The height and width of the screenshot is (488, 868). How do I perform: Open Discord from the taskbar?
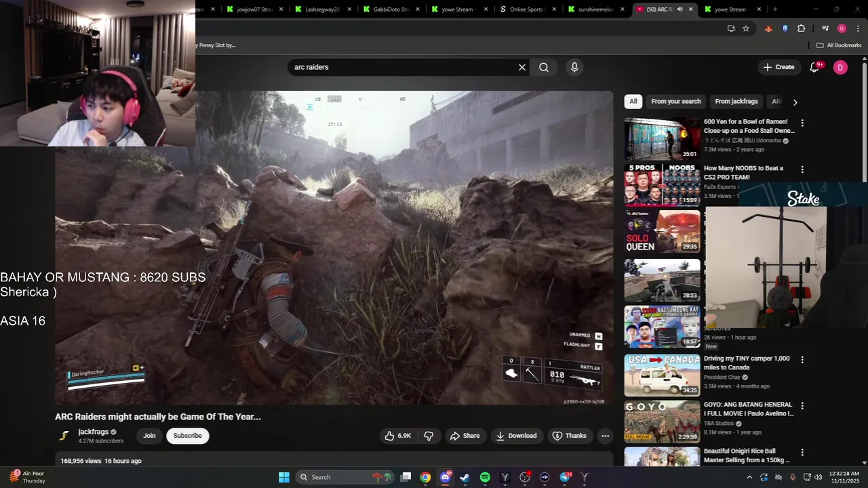pyautogui.click(x=445, y=477)
